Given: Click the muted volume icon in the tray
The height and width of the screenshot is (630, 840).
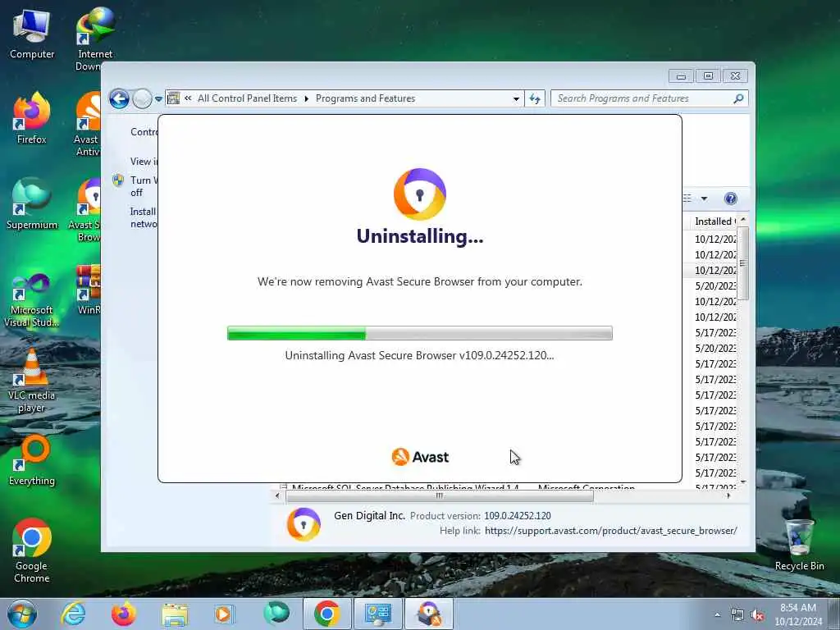Looking at the screenshot, I should (x=757, y=615).
